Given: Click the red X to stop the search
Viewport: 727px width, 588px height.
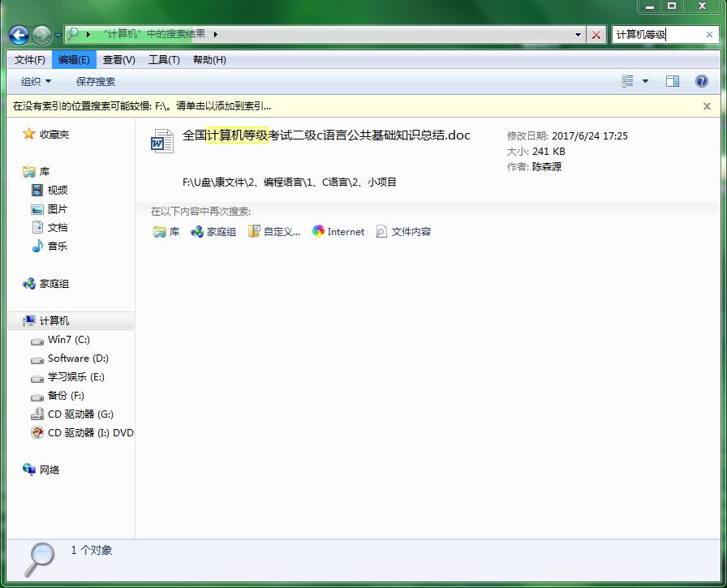Looking at the screenshot, I should click(597, 35).
